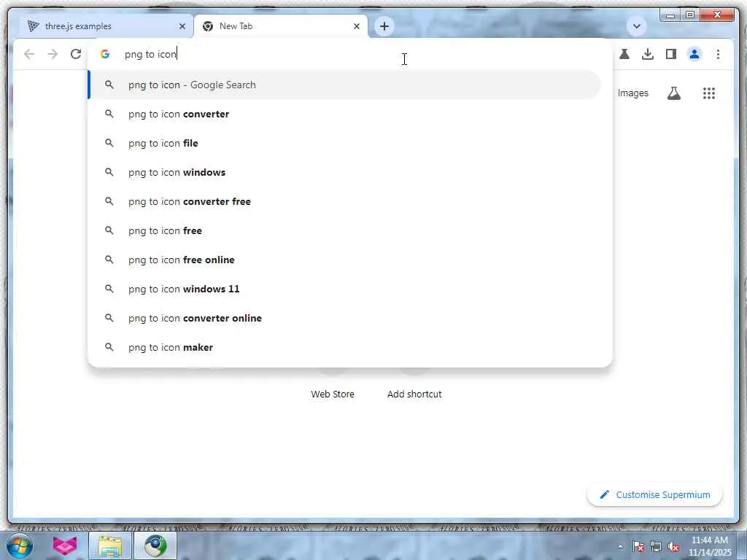This screenshot has width=747, height=560.
Task: Click the Google G icon in address bar
Action: [x=105, y=54]
